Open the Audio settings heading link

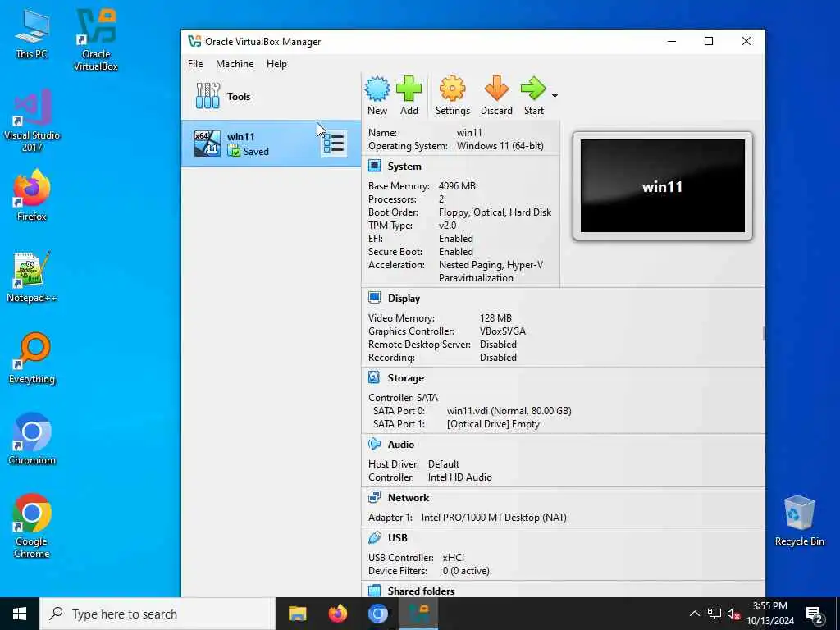pyautogui.click(x=400, y=445)
